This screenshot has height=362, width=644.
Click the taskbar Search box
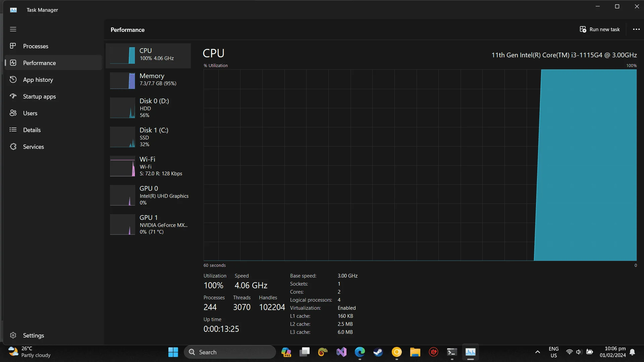point(230,352)
